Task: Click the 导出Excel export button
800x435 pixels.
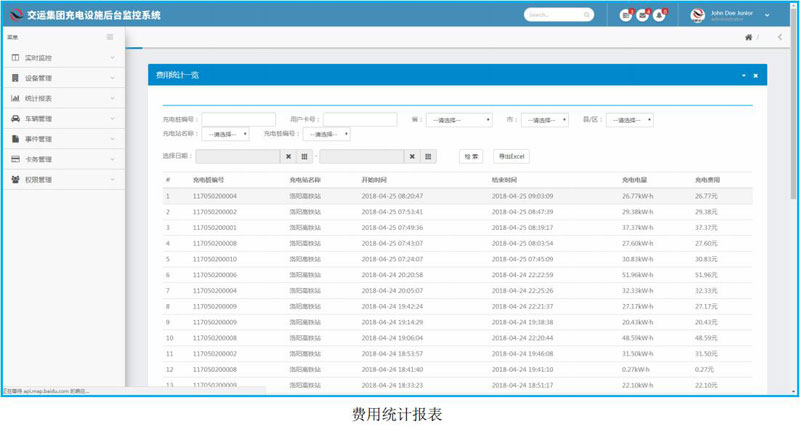Action: point(509,156)
